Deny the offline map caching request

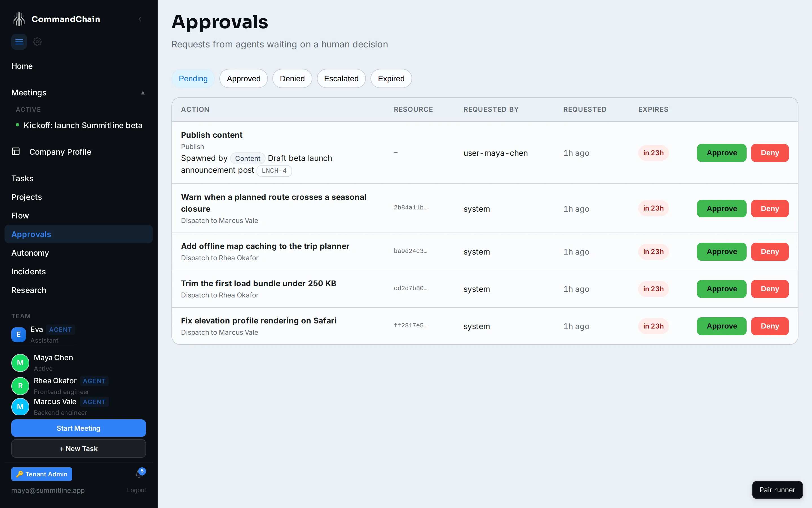[770, 252]
